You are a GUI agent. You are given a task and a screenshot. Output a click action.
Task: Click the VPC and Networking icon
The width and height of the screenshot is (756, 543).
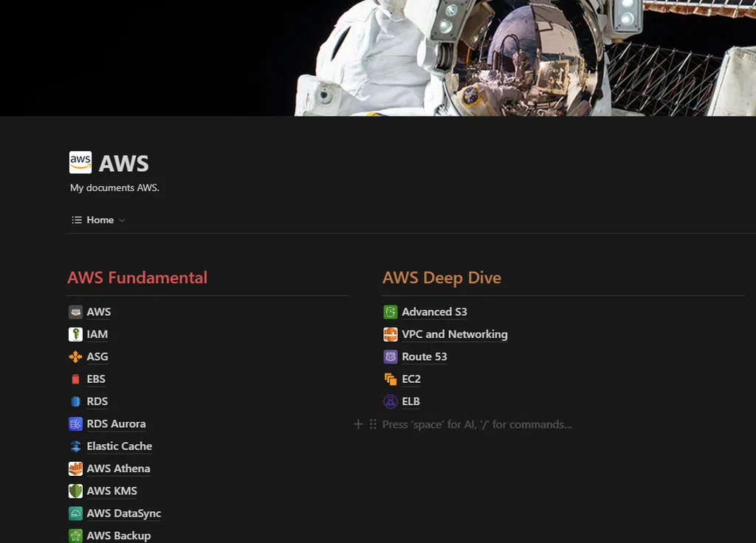pyautogui.click(x=391, y=334)
